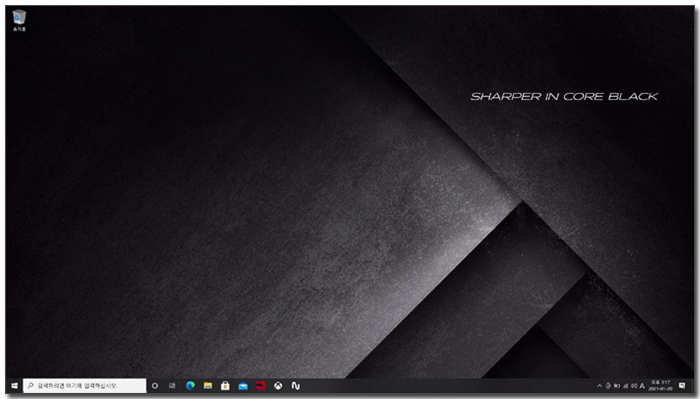
Task: Launch Microsoft Edge from the taskbar
Action: pos(190,386)
